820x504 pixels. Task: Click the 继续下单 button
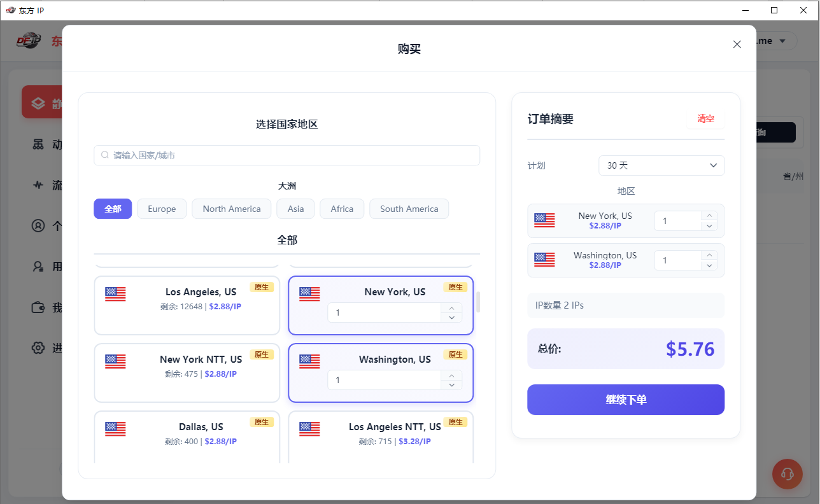click(x=626, y=400)
